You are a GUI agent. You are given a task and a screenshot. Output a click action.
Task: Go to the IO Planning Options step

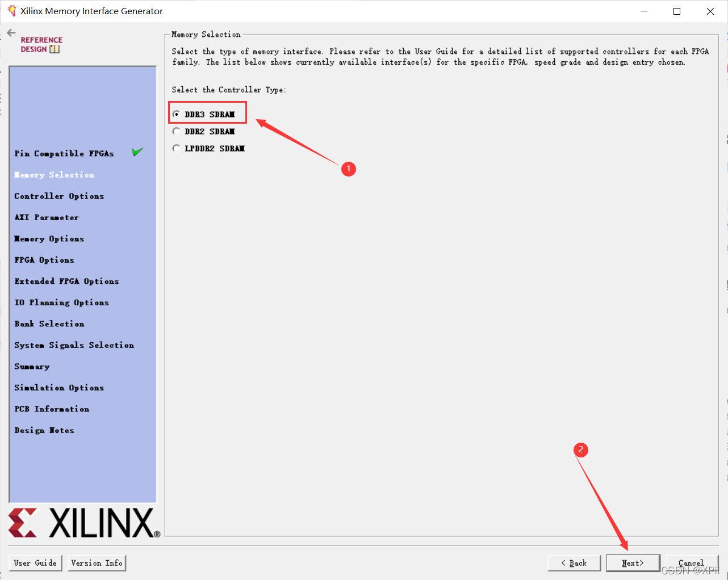[x=61, y=302]
